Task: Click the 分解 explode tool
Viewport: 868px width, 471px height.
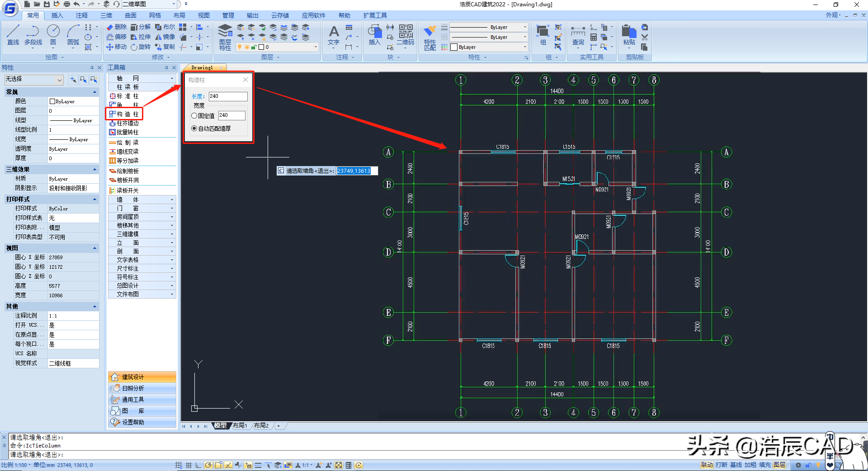Action: point(141,27)
